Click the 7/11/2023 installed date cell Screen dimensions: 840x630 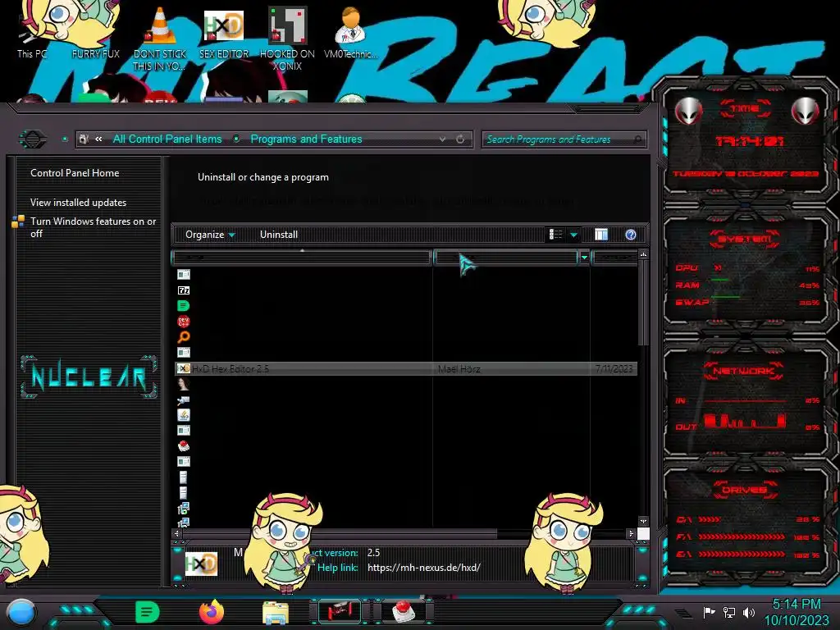pyautogui.click(x=614, y=368)
